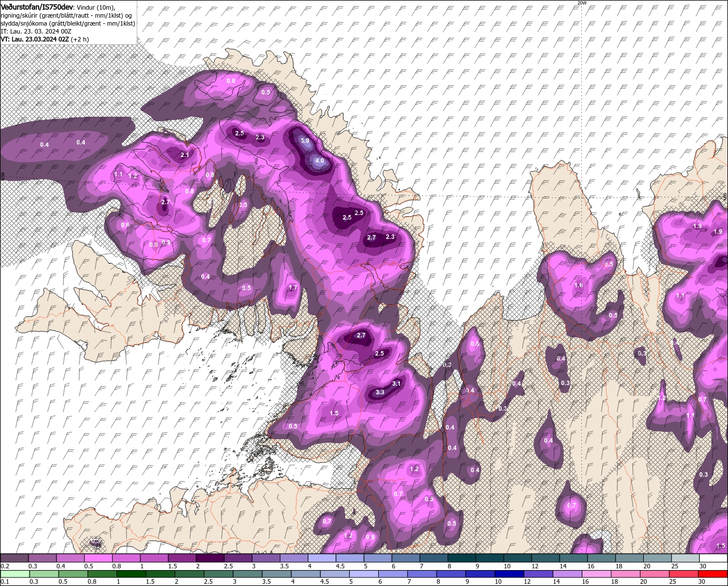Pick upper legend swatch between 3 and 3.5

tap(266, 558)
